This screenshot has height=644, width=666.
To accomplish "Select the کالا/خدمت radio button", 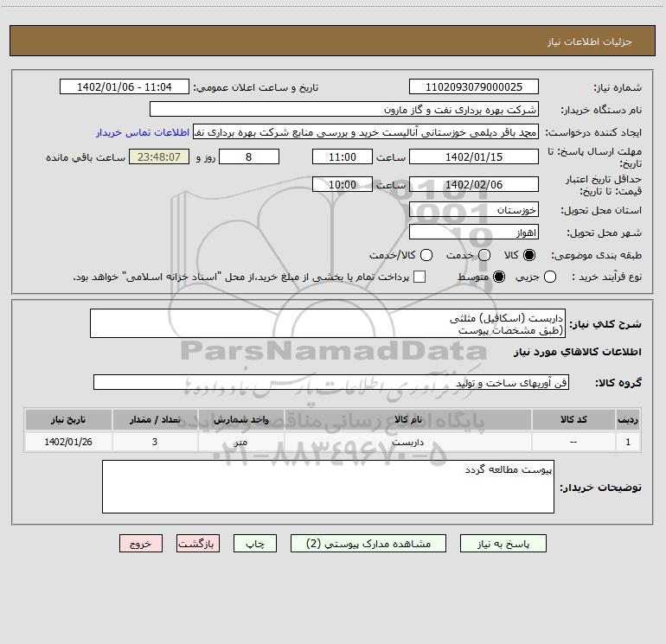I will (x=426, y=255).
